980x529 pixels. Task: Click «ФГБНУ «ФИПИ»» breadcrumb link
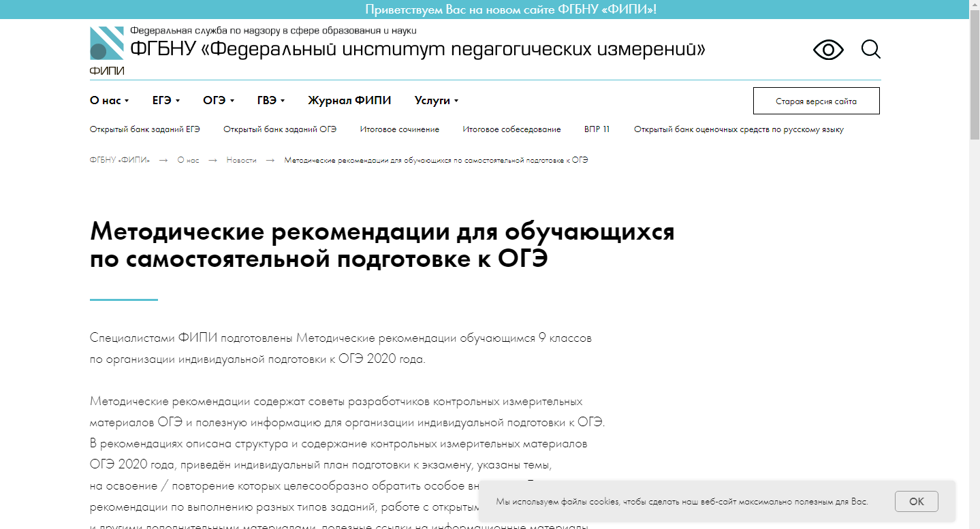[120, 160]
